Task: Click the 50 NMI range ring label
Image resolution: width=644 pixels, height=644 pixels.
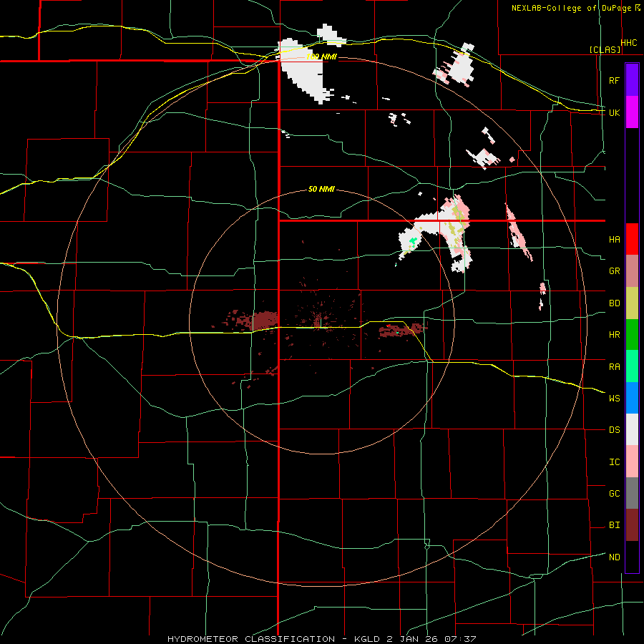Action: 321,189
